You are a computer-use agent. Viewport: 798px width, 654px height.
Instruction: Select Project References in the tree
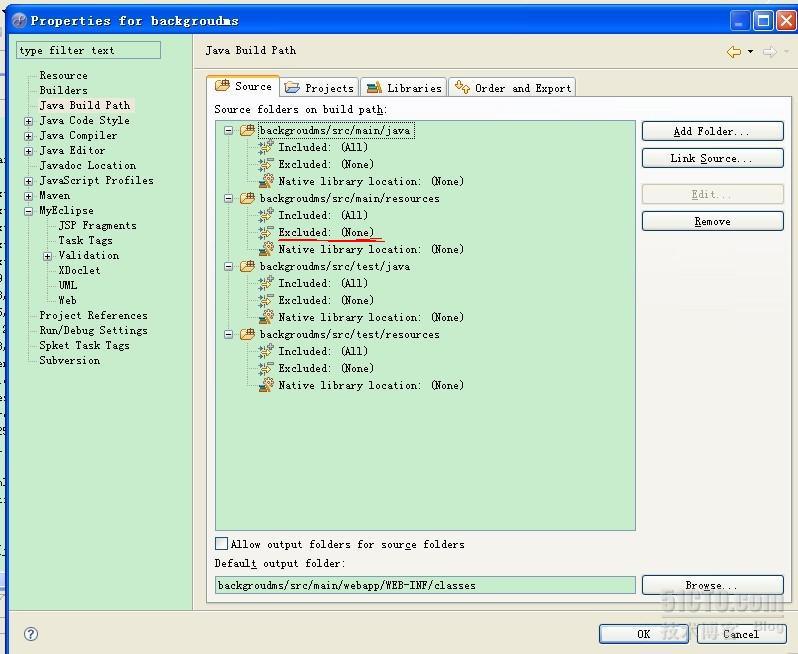tap(94, 316)
